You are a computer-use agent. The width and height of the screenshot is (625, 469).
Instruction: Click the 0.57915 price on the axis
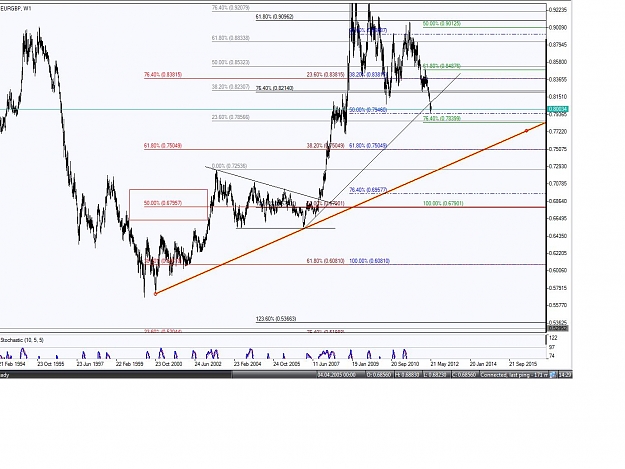[558, 288]
